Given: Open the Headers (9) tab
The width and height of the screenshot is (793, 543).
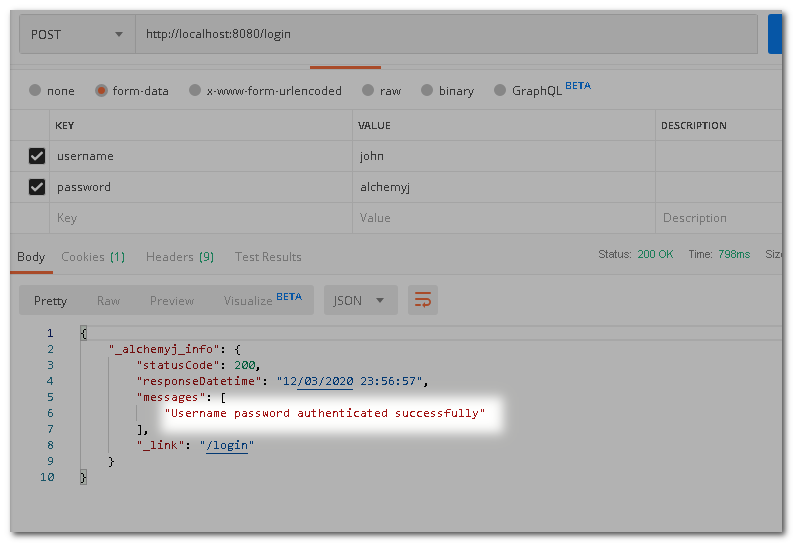Looking at the screenshot, I should pyautogui.click(x=180, y=257).
